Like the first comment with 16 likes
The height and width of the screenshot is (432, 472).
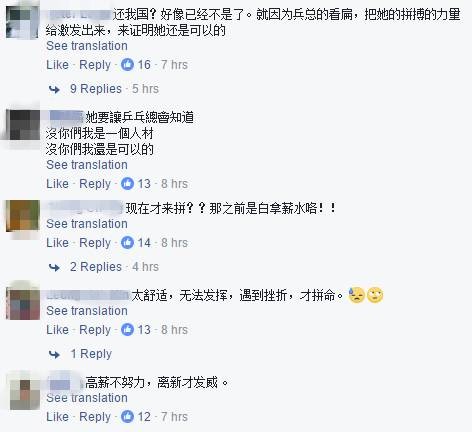[x=57, y=65]
